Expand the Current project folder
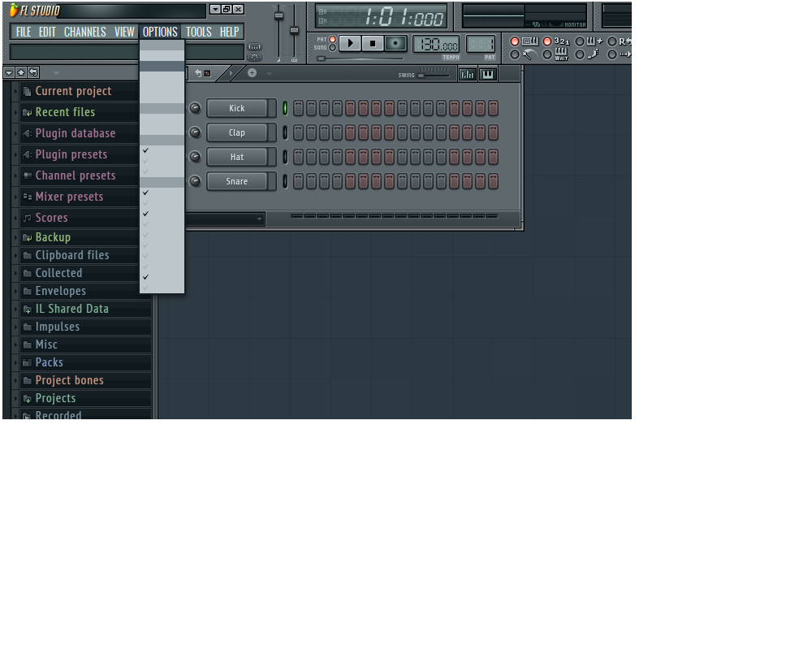Screen dimensions: 812x650 click(16, 91)
